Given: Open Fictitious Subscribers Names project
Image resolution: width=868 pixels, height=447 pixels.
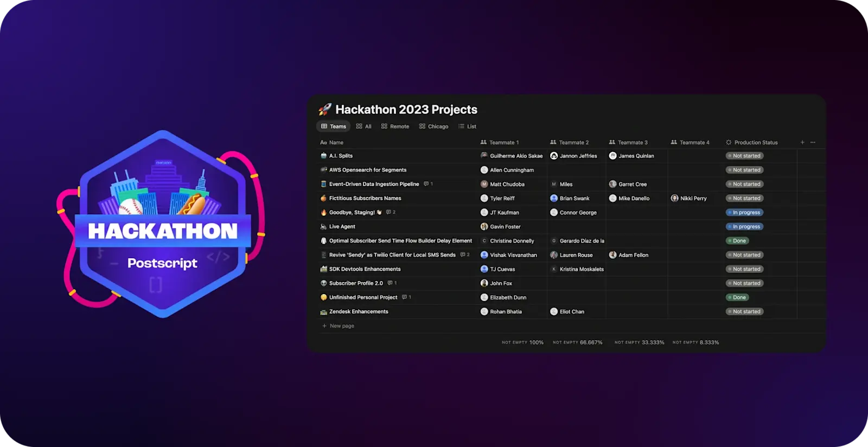Looking at the screenshot, I should 365,198.
